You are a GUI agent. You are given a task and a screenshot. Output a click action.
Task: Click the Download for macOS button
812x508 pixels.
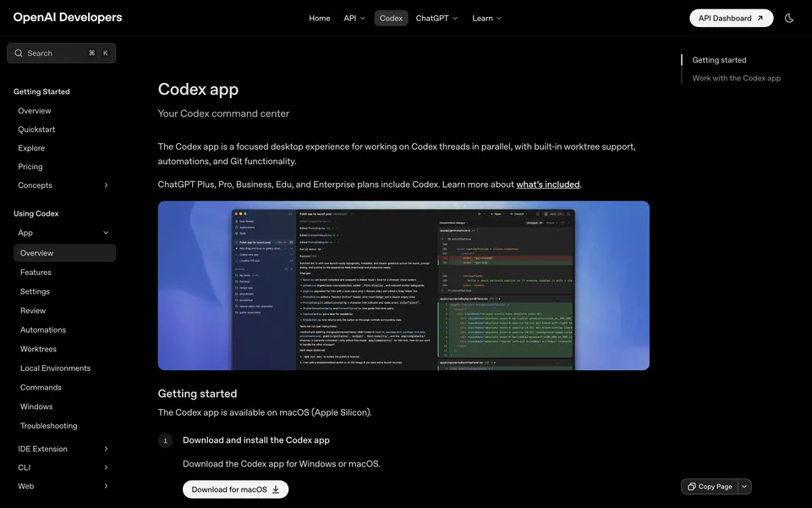(x=235, y=489)
